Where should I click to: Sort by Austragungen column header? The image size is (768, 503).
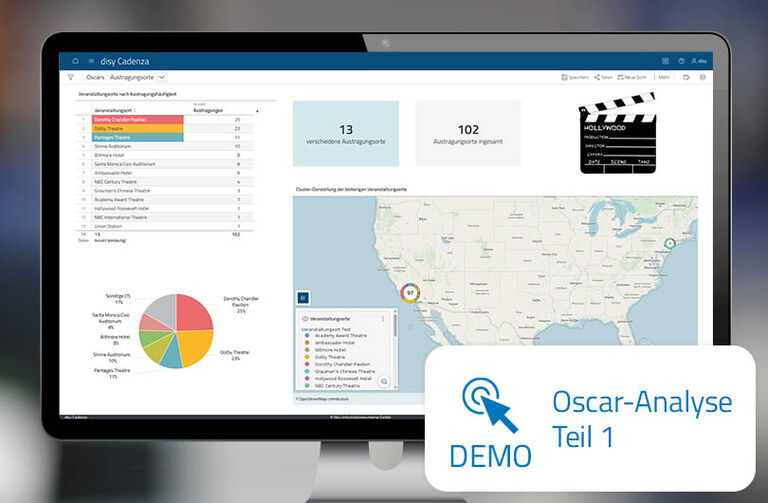coord(208,110)
